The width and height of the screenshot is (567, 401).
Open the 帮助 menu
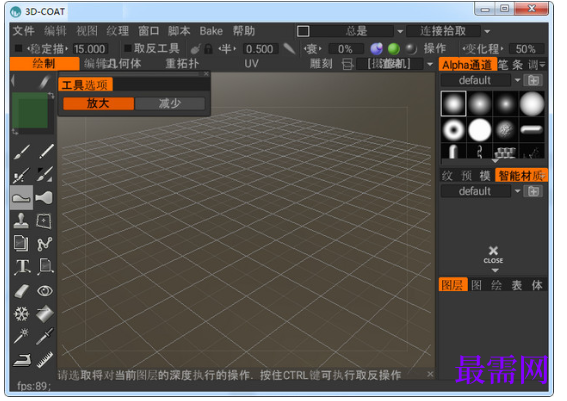(244, 31)
